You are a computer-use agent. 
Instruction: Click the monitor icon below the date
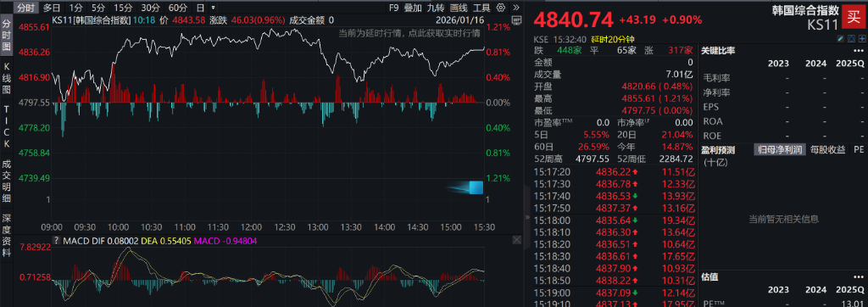(x=516, y=20)
